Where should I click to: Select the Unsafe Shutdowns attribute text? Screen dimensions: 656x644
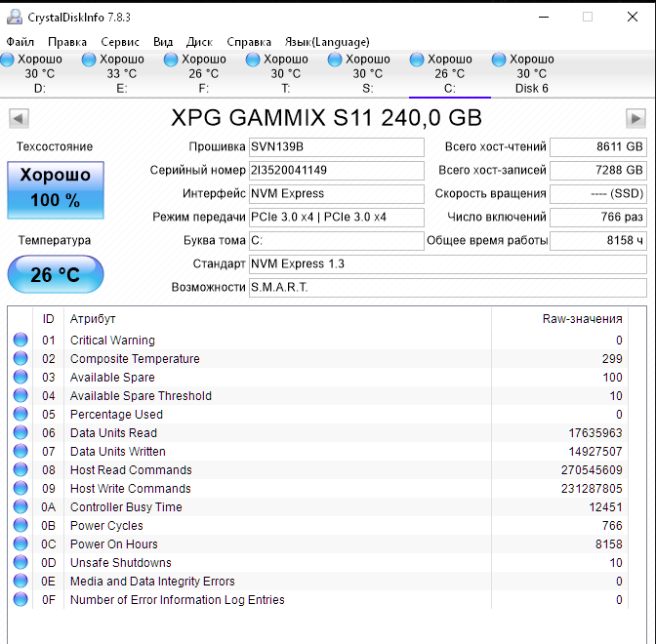(120, 562)
